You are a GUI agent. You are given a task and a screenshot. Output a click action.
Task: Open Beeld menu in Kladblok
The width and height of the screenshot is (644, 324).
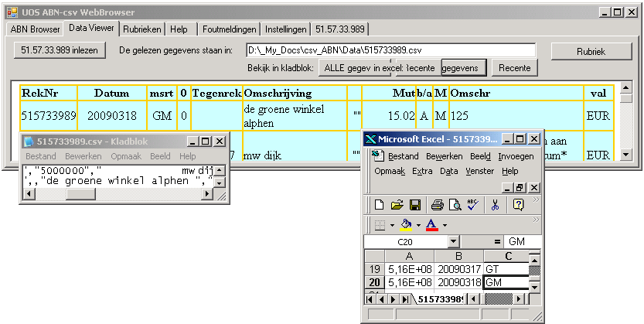point(160,156)
